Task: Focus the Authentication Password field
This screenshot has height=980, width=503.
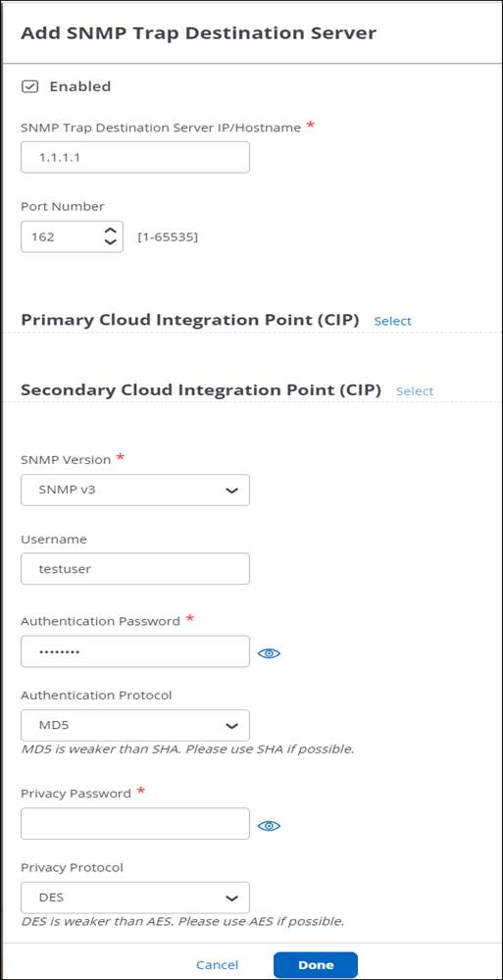Action: 135,651
